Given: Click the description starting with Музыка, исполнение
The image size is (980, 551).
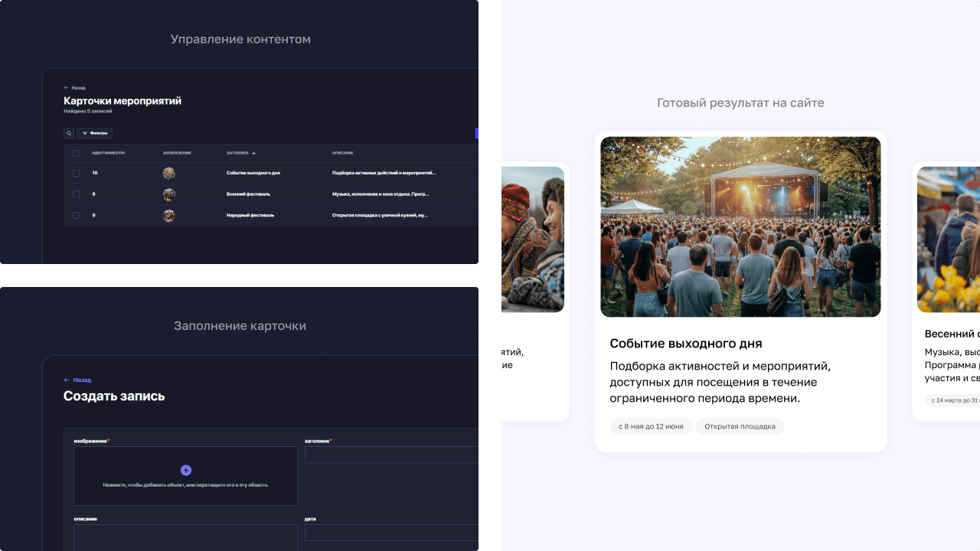Looking at the screenshot, I should coord(381,194).
